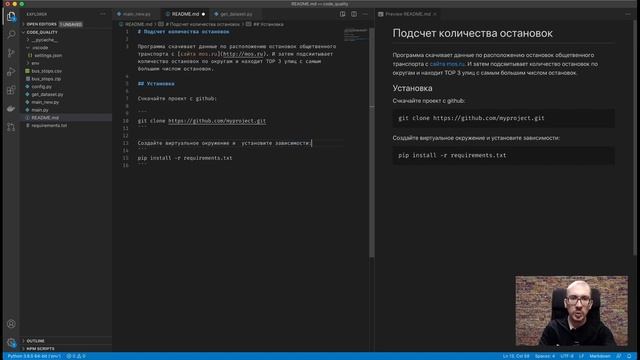Open notifications bell in status bar
640x360 pixels.
629,356
